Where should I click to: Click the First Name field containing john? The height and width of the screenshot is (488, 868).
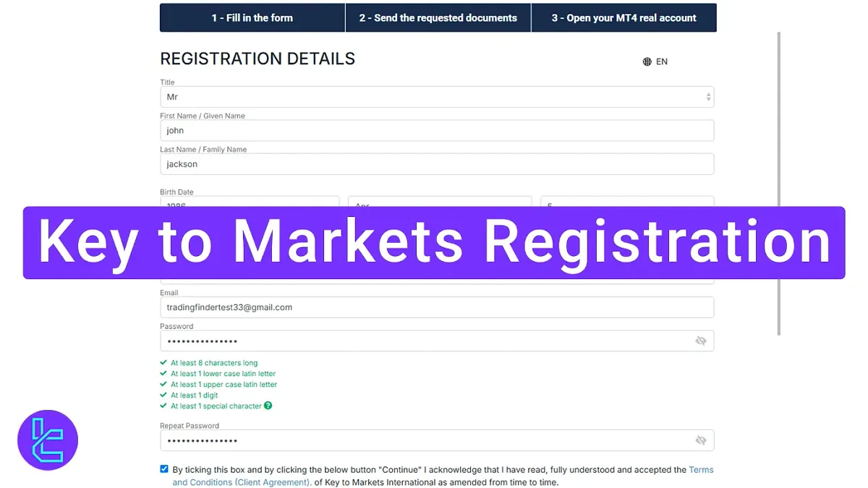tap(436, 130)
